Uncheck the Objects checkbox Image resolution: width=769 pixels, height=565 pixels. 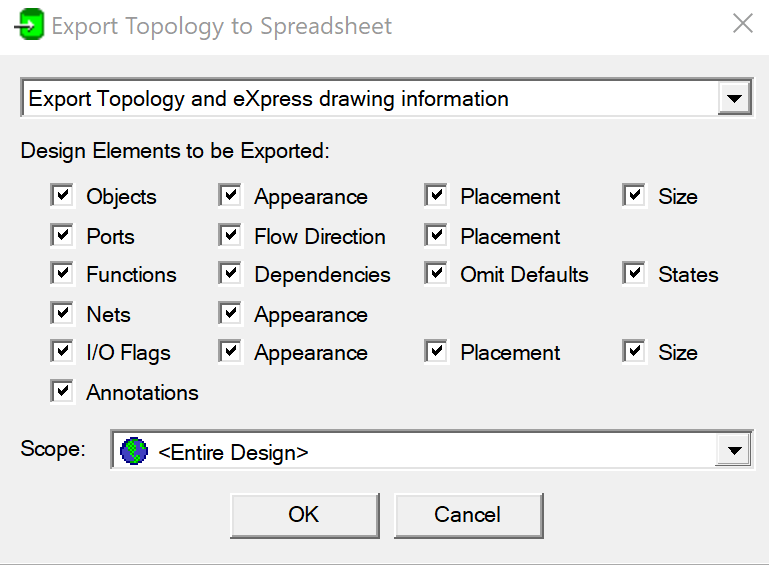coord(62,196)
